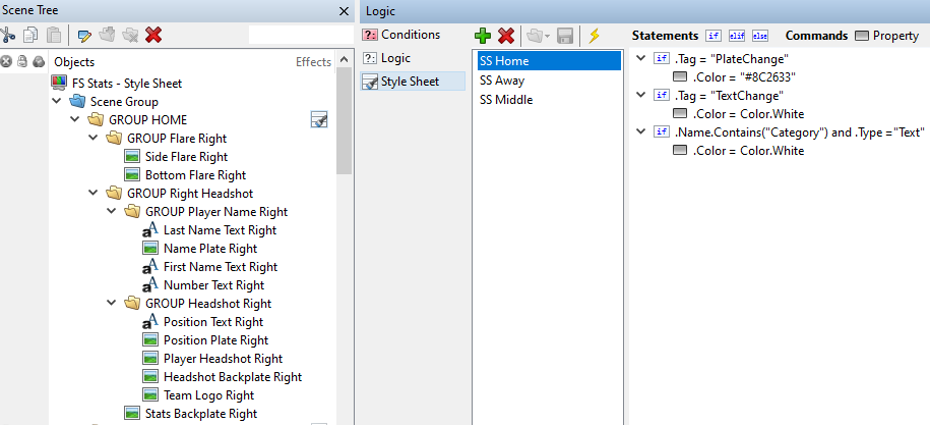This screenshot has width=930, height=426.
Task: Click the style sheet icon beside GROUP HOME
Action: [x=319, y=120]
